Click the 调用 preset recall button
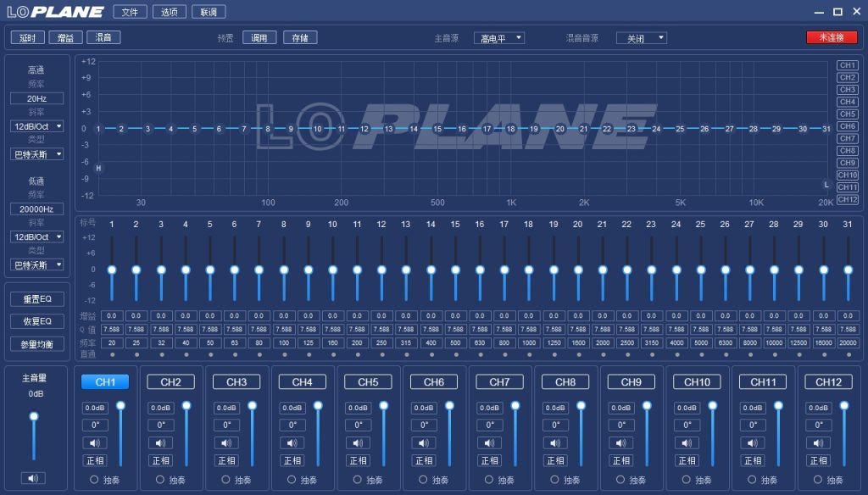868x495 pixels. coord(259,37)
